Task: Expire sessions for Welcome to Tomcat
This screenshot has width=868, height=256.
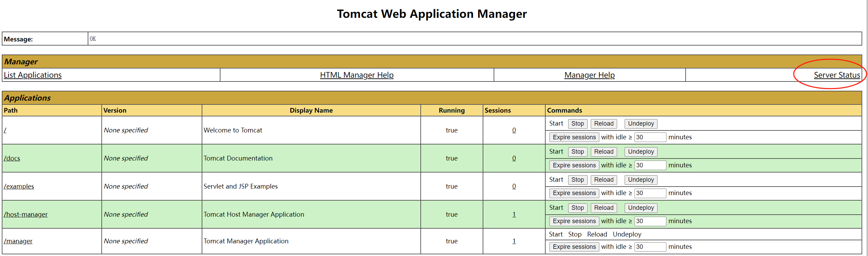Action: (x=574, y=137)
